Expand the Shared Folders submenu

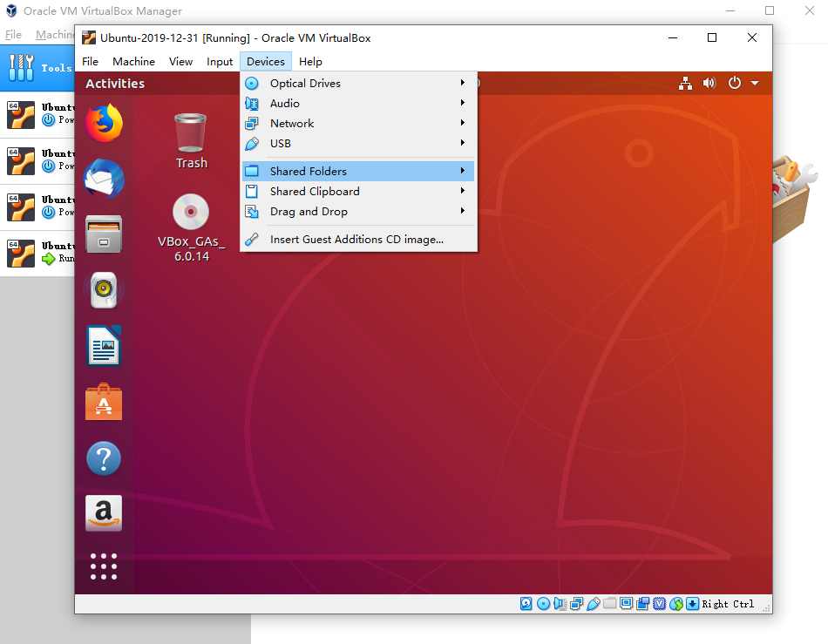click(358, 171)
